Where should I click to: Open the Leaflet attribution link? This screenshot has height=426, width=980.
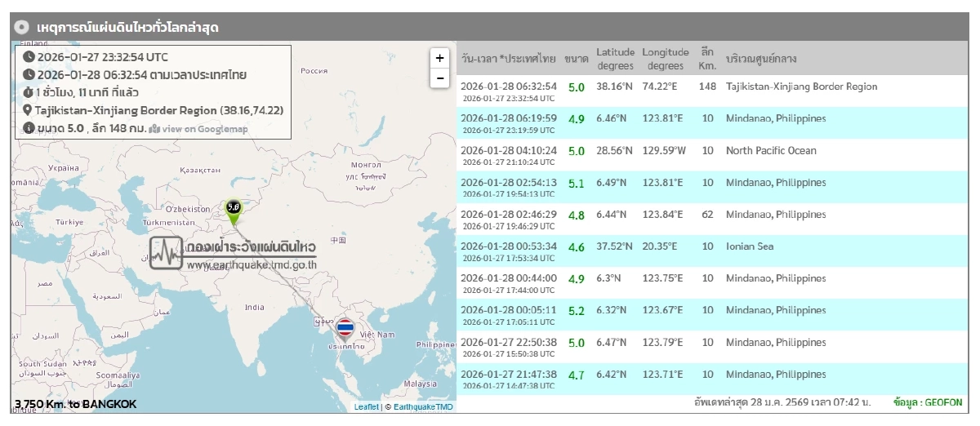(366, 406)
